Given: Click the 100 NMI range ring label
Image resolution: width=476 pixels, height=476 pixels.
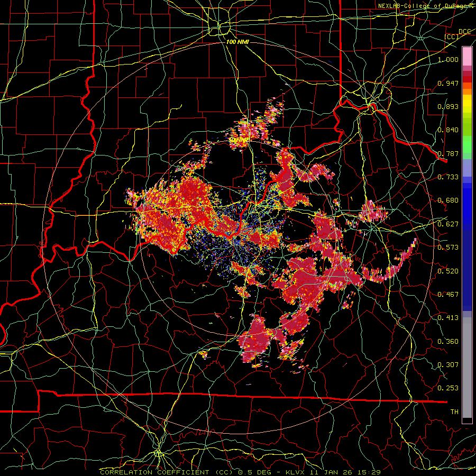Looking at the screenshot, I should click(x=237, y=42).
